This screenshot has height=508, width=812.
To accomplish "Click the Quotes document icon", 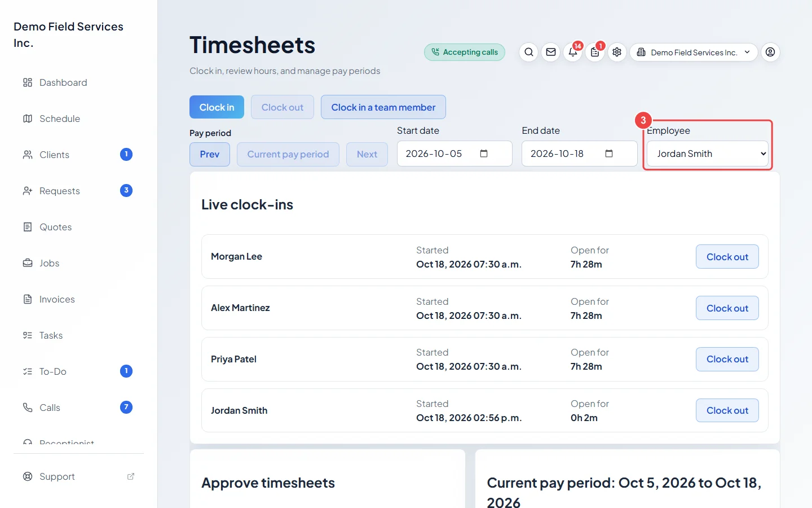I will pos(28,227).
